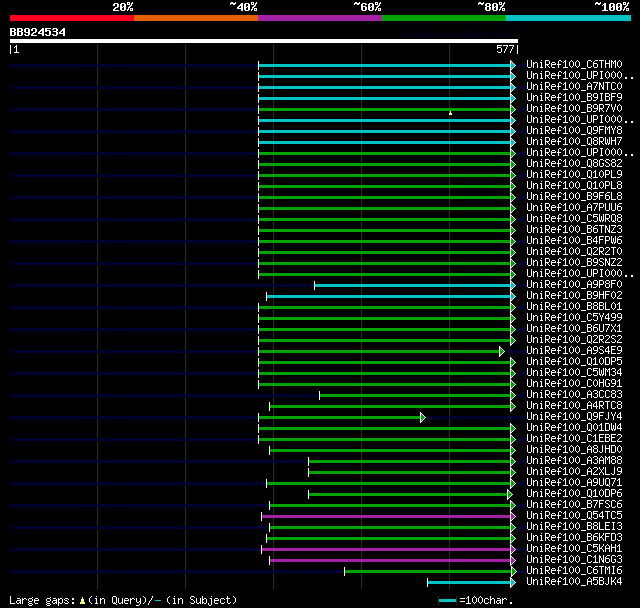The width and height of the screenshot is (640, 608).
Task: Open hit UniRef100_Q9FMY8
Action: click(x=574, y=131)
